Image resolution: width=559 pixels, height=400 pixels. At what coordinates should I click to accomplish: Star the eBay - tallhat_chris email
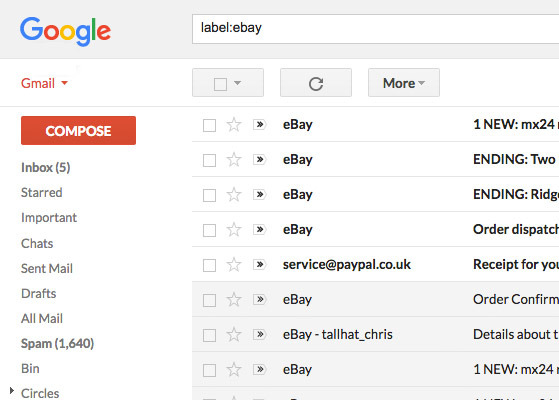point(234,335)
